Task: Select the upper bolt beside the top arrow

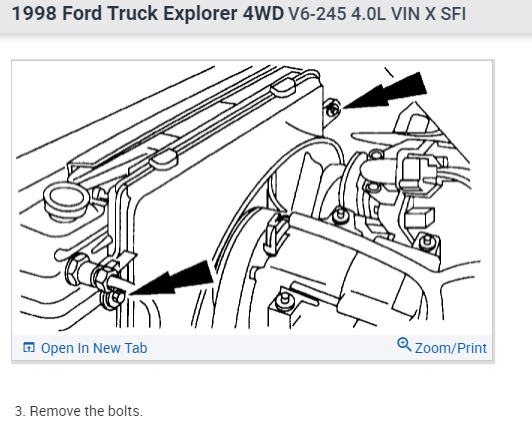Action: pos(332,109)
